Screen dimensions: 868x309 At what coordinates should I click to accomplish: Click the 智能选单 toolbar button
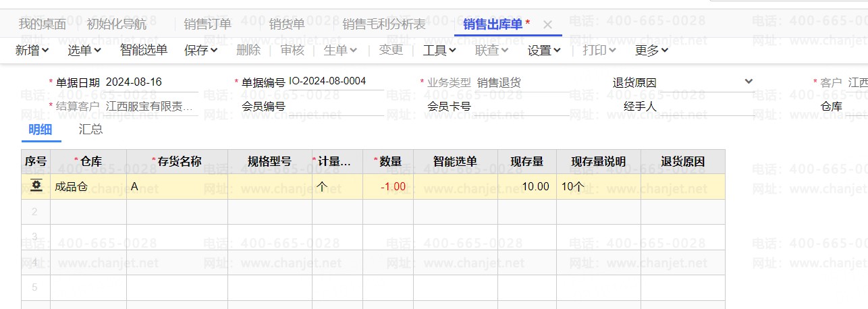[x=144, y=50]
